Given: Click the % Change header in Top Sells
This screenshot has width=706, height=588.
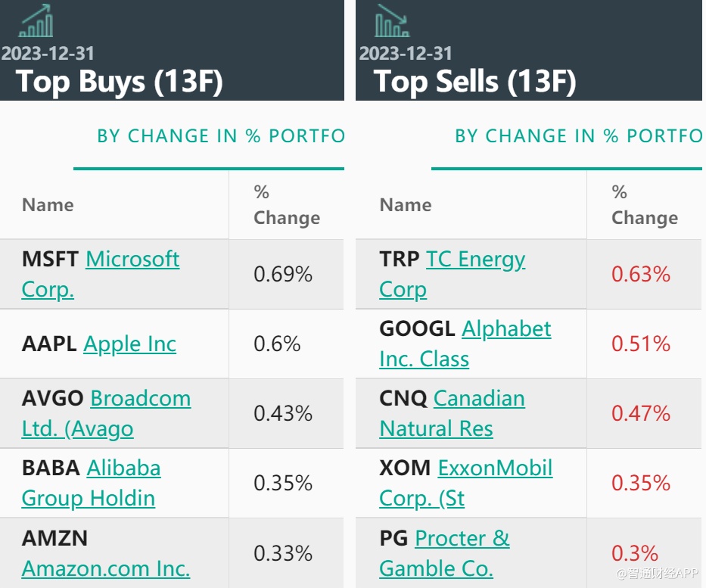Looking at the screenshot, I should click(x=644, y=205).
